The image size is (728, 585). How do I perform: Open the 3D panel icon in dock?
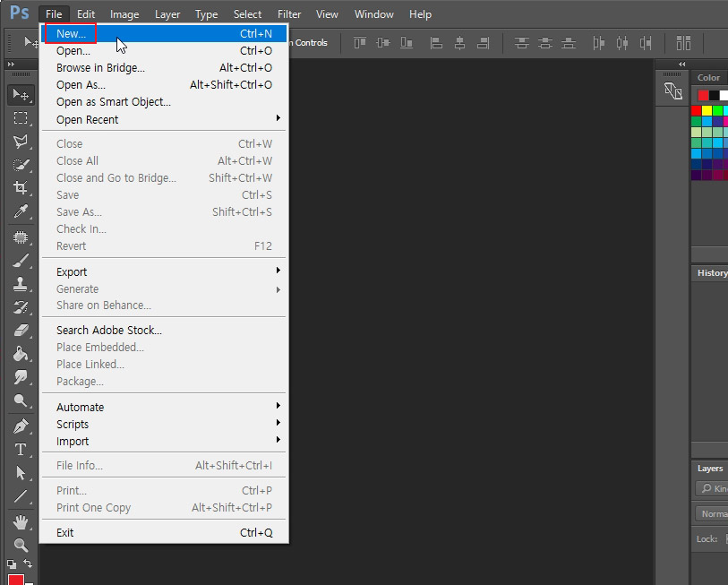pyautogui.click(x=672, y=91)
